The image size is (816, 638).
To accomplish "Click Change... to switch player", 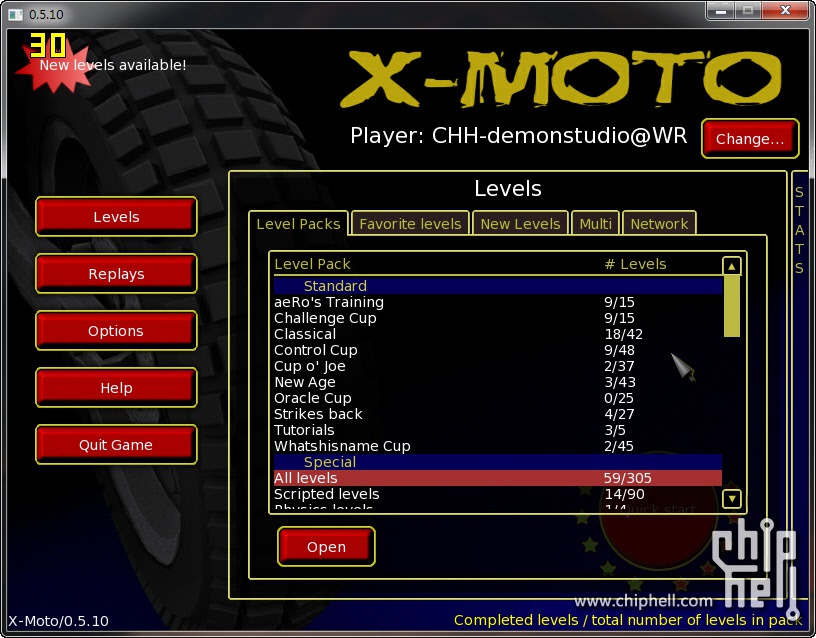I will tap(750, 138).
